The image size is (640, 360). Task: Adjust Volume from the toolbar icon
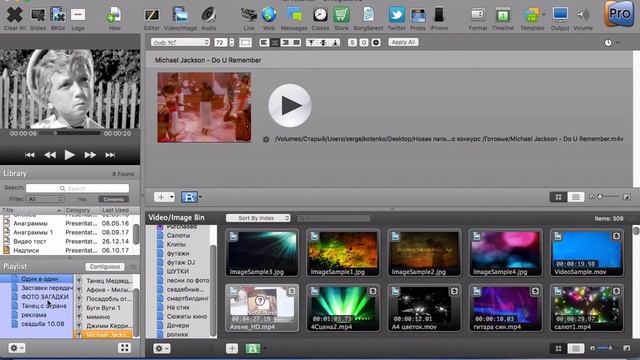pos(583,16)
